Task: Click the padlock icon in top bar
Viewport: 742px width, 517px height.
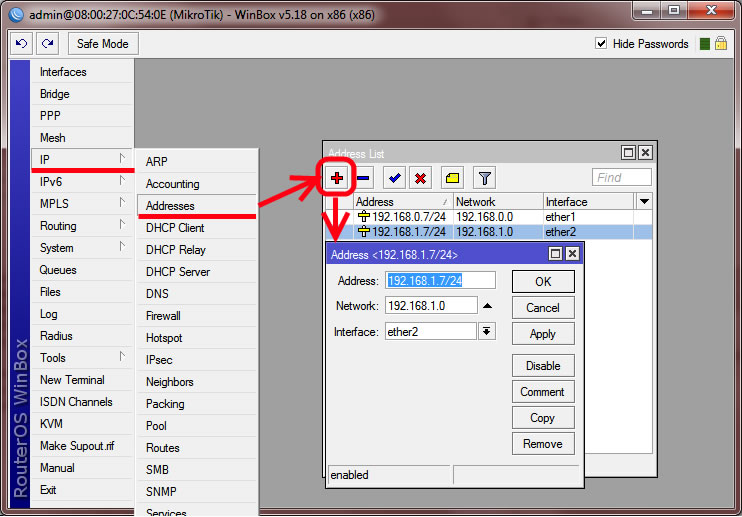Action: tap(721, 44)
